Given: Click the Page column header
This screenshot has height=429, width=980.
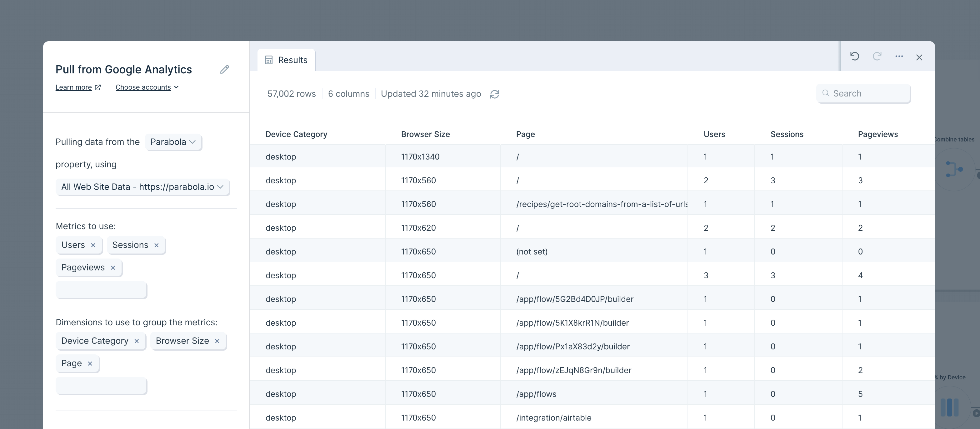Looking at the screenshot, I should pos(525,134).
